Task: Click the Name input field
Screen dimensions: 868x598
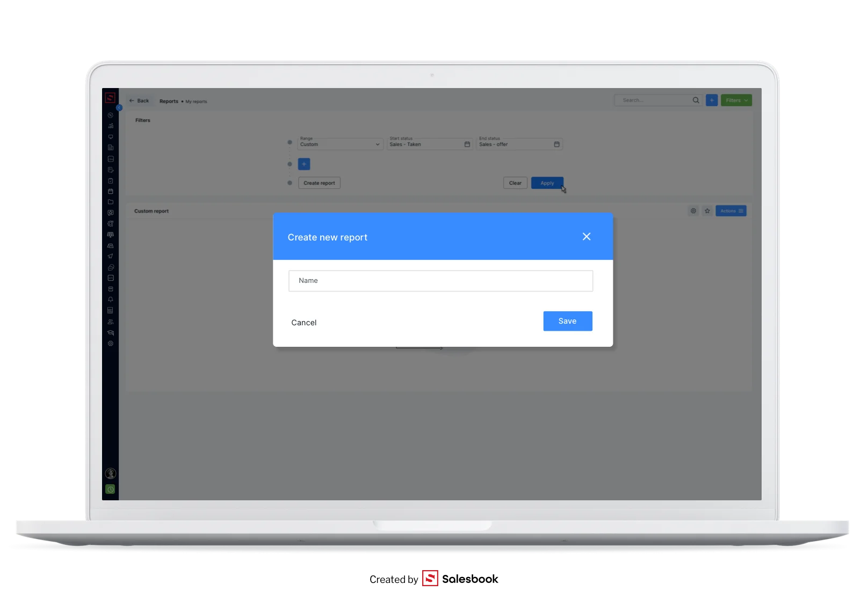Action: (x=440, y=281)
